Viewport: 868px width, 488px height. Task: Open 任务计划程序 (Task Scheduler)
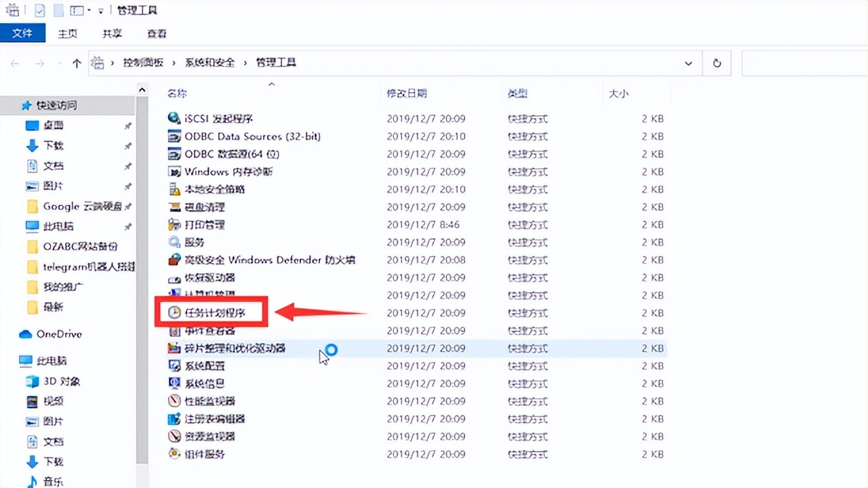(x=215, y=312)
